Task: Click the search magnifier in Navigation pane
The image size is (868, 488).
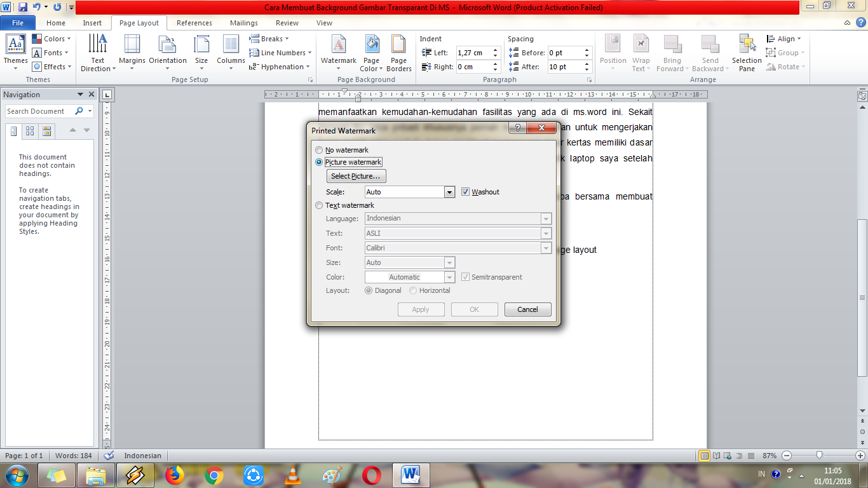Action: pos(79,111)
